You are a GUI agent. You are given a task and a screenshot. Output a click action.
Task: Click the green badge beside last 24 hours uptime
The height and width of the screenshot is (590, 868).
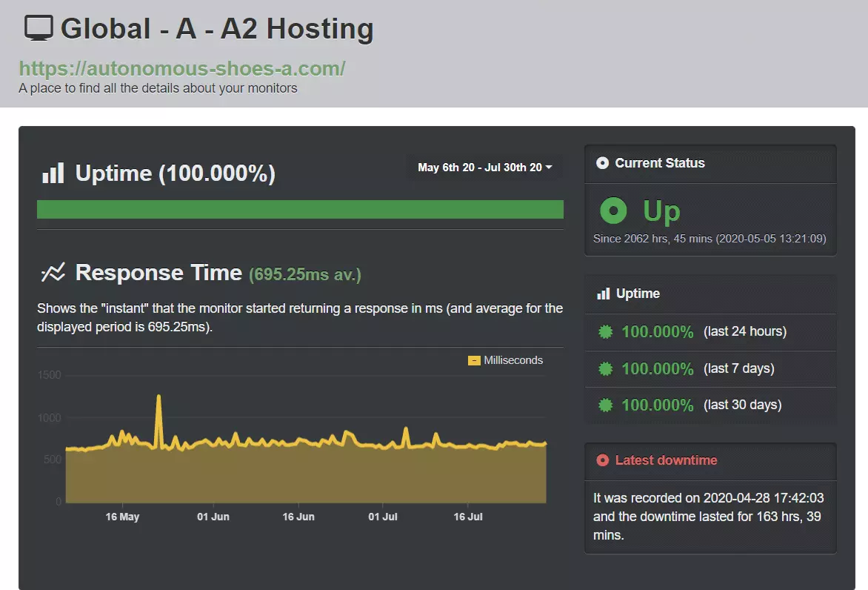point(604,331)
